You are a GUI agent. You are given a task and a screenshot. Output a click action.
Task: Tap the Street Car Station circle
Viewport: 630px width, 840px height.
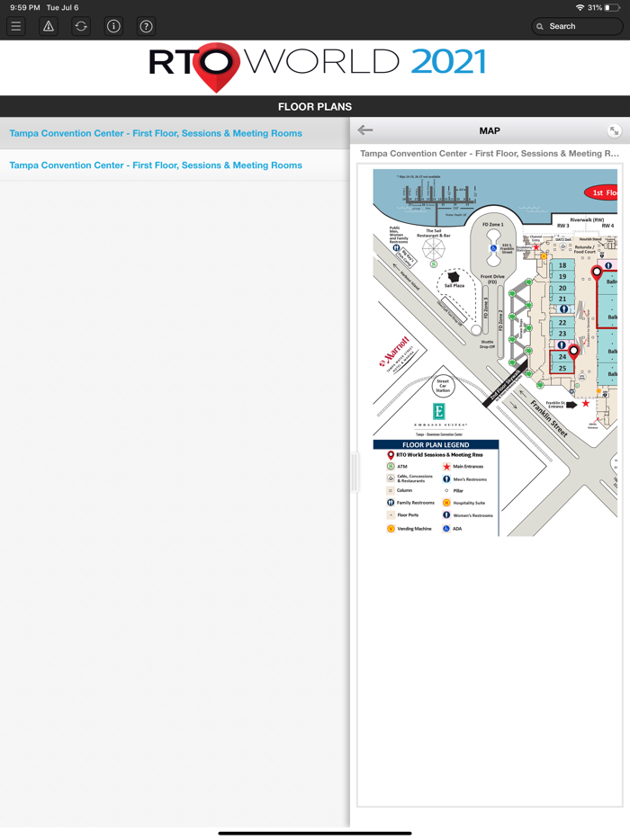(443, 386)
